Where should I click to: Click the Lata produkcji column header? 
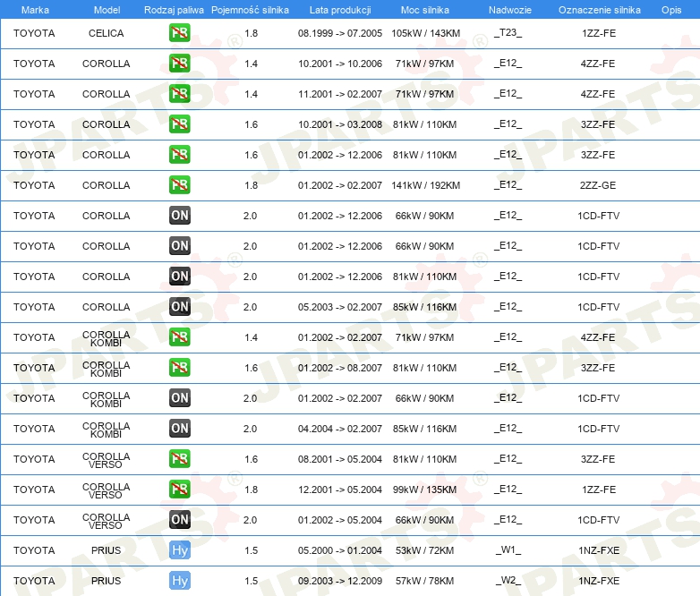[x=340, y=10]
